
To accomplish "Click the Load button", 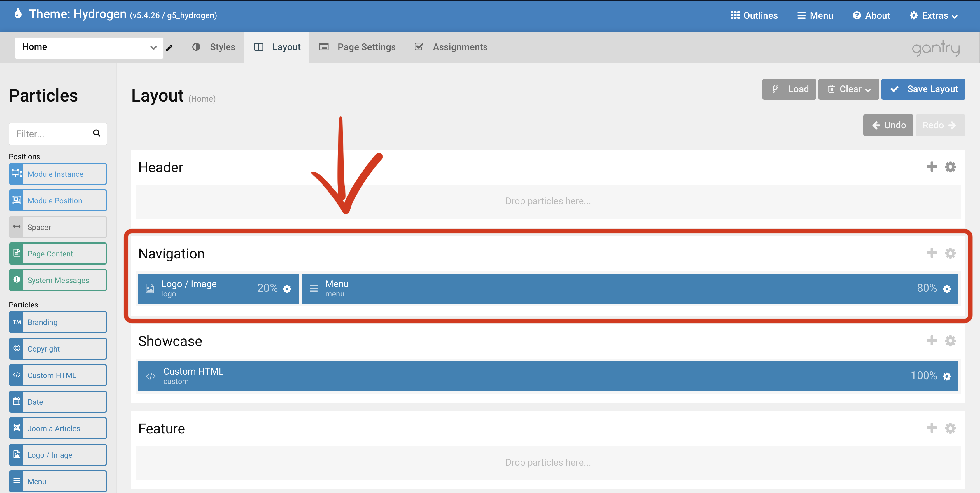I will click(789, 89).
